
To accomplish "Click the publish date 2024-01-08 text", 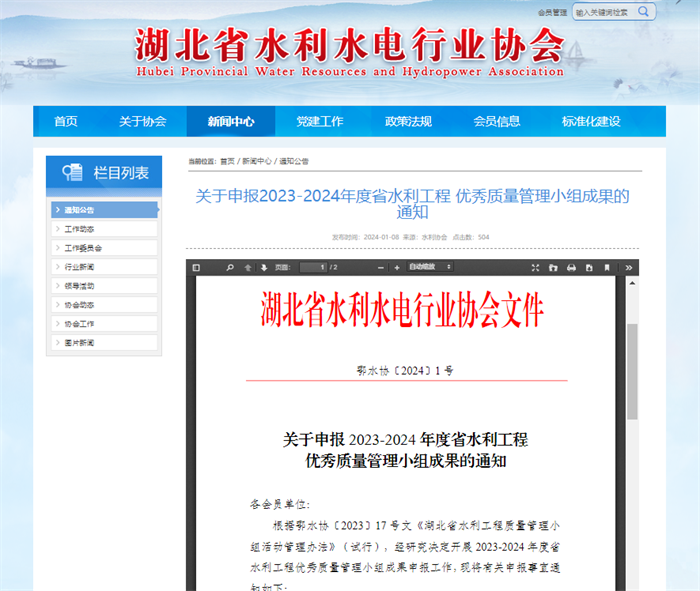I will point(381,237).
